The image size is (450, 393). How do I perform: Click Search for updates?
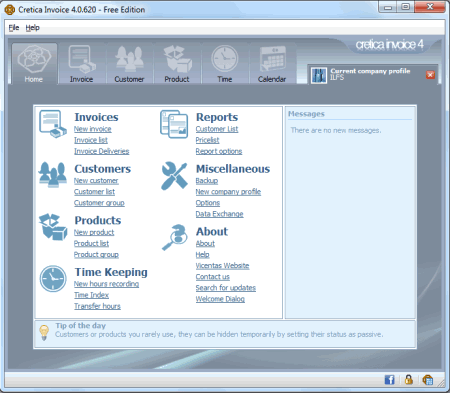226,288
